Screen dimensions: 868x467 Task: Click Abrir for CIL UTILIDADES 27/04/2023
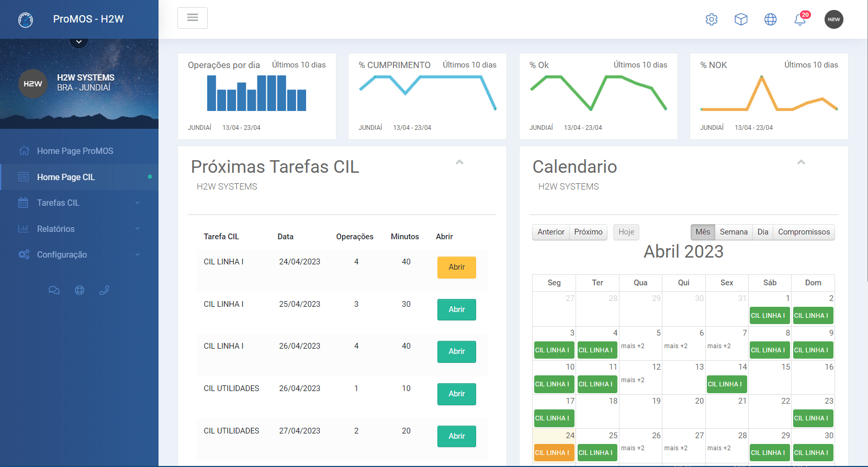pos(457,436)
